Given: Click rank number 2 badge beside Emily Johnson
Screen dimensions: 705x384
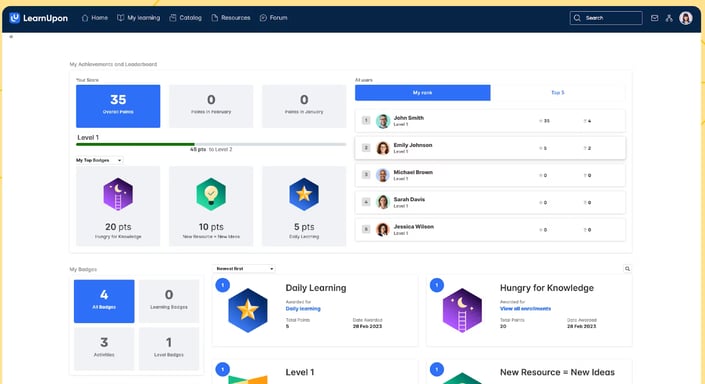Looking at the screenshot, I should pyautogui.click(x=366, y=148).
